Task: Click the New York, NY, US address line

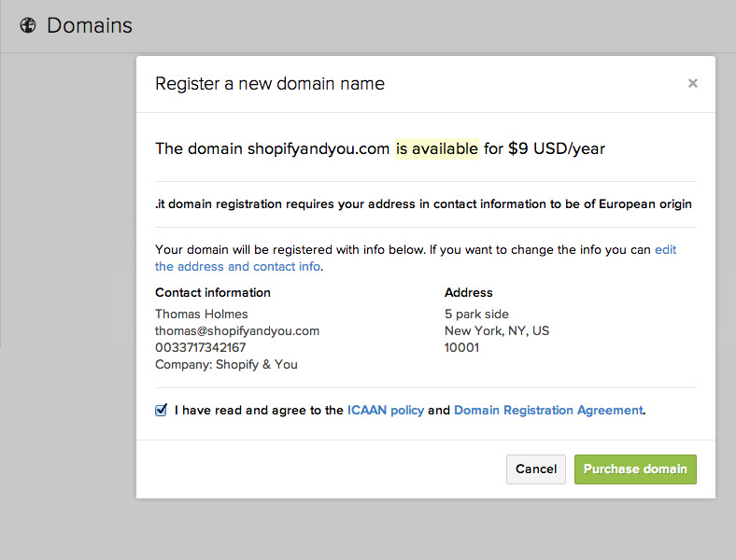Action: coord(497,330)
